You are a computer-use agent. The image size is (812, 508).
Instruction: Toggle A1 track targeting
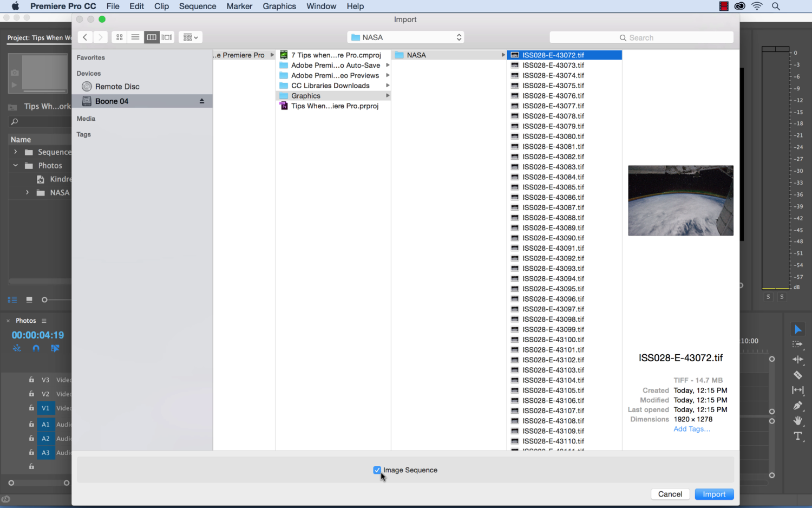point(45,424)
